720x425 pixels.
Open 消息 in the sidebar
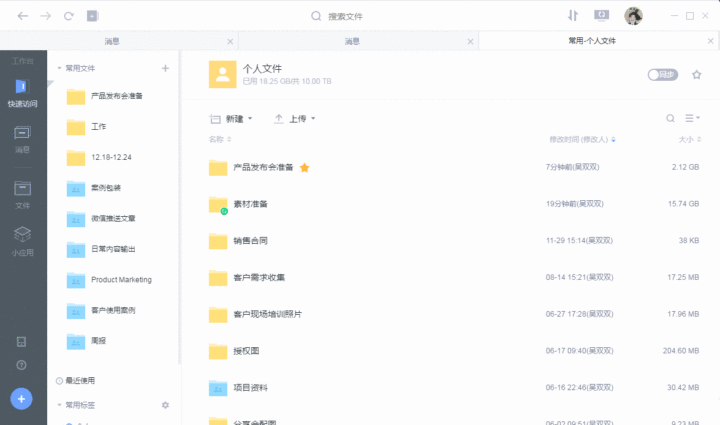point(22,140)
